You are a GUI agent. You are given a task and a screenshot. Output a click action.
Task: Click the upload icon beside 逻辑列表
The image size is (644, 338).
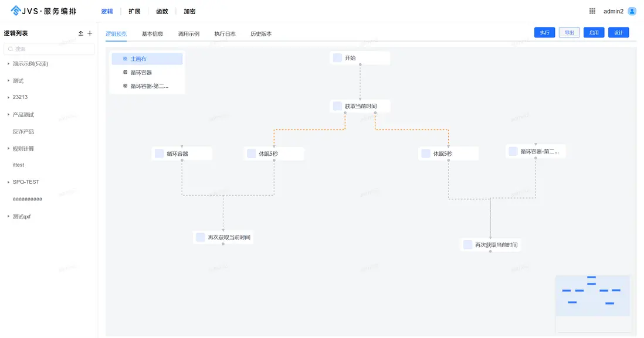point(80,33)
